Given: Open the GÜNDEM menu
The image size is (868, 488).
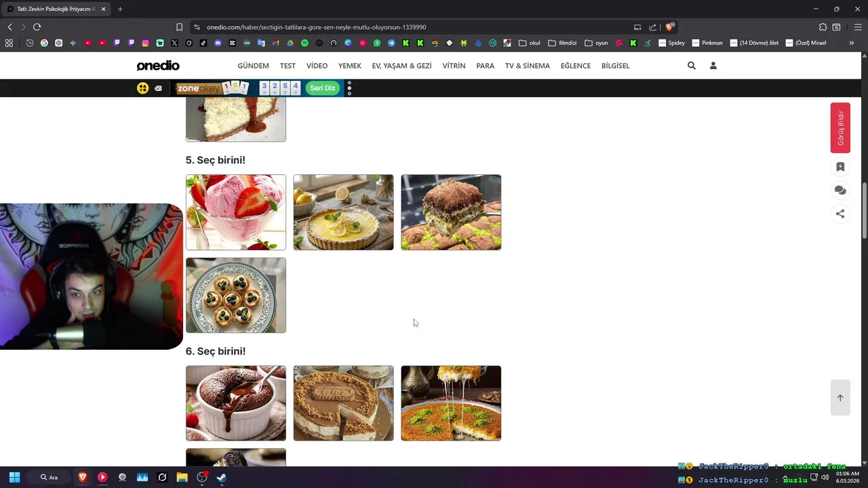Looking at the screenshot, I should click(x=253, y=66).
